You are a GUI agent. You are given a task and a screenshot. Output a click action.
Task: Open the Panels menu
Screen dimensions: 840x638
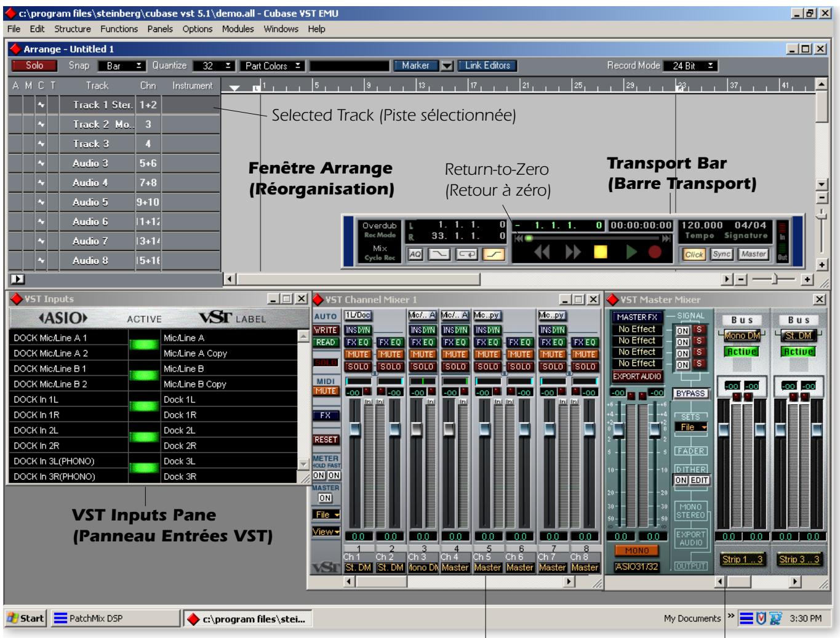click(160, 29)
